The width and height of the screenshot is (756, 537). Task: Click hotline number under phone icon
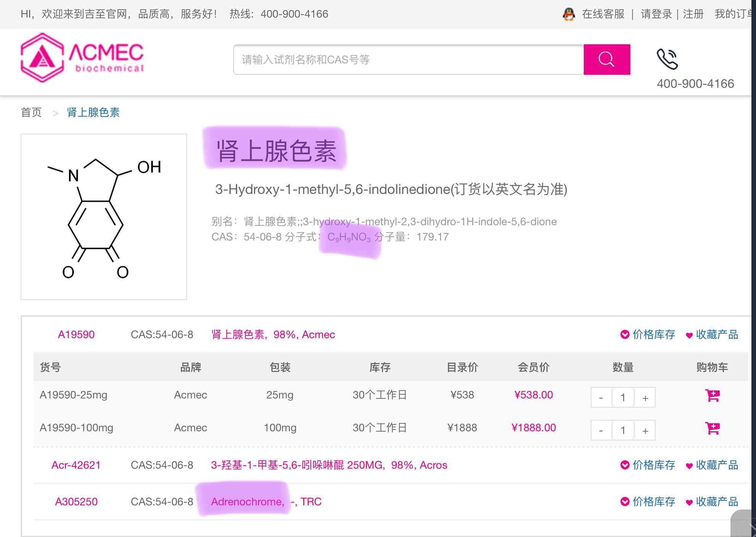(695, 84)
